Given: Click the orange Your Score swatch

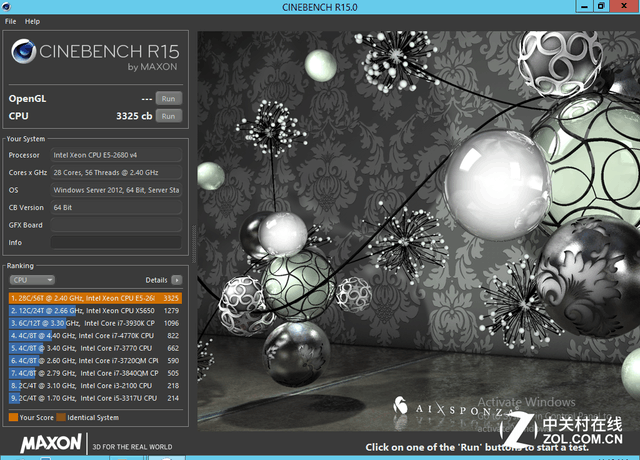Looking at the screenshot, I should tap(13, 417).
